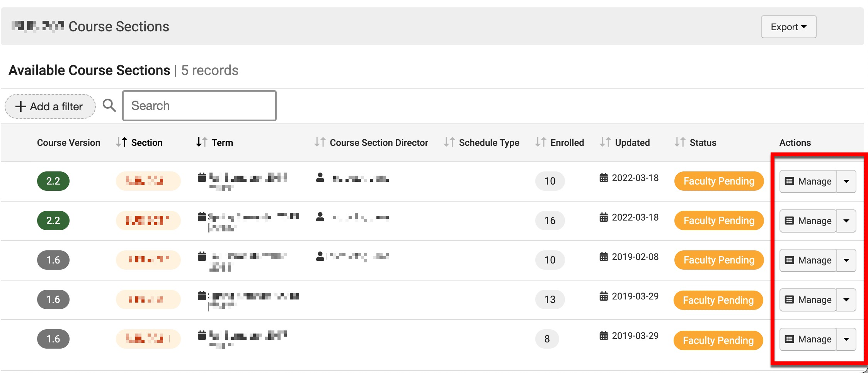
Task: Click Faculty Pending status in the last row
Action: click(718, 340)
